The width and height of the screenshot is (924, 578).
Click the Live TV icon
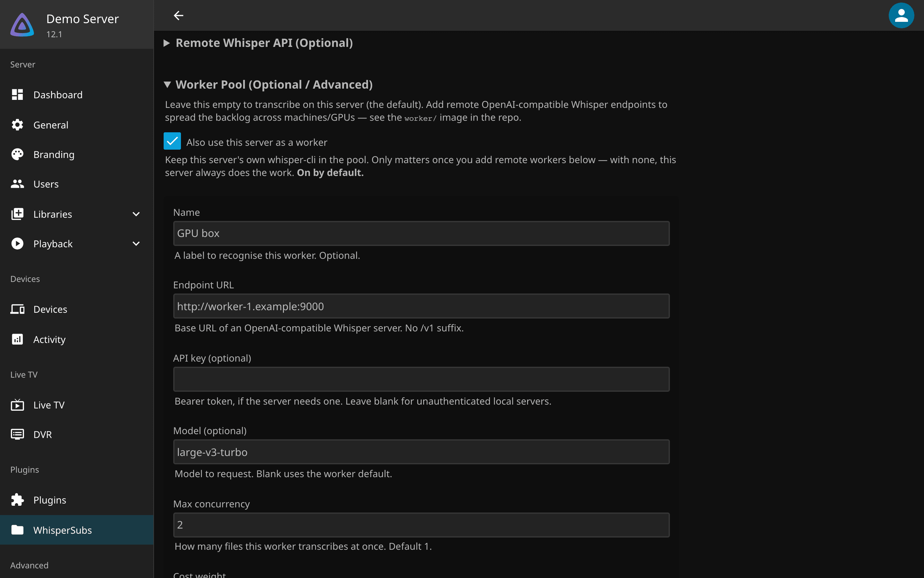click(x=17, y=405)
